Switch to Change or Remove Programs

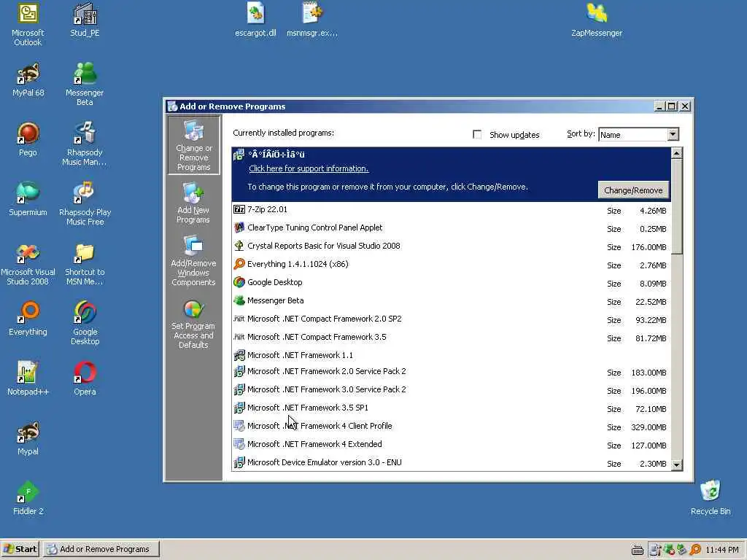[x=194, y=146]
